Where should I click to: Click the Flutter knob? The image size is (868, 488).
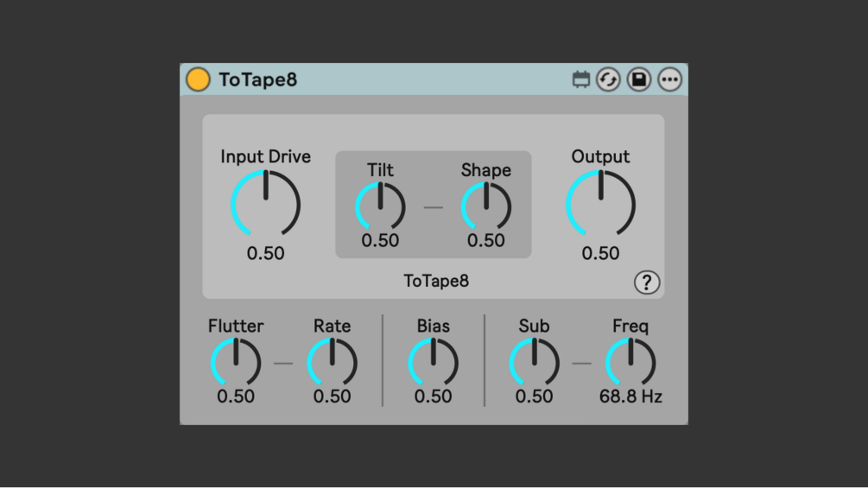click(236, 363)
